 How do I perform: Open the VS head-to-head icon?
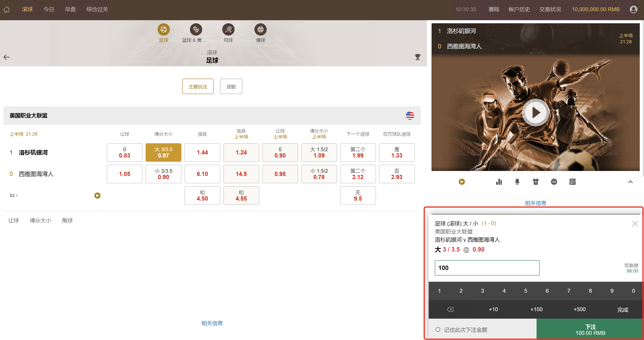554,182
